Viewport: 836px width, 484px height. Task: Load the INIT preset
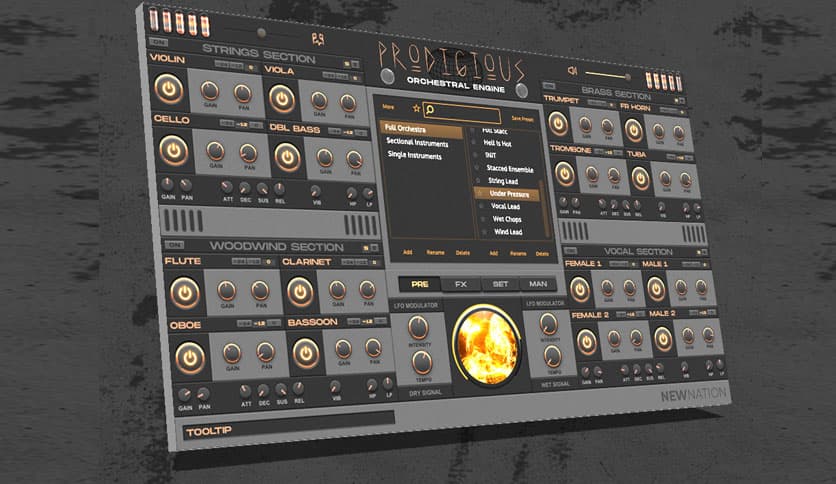pos(491,155)
